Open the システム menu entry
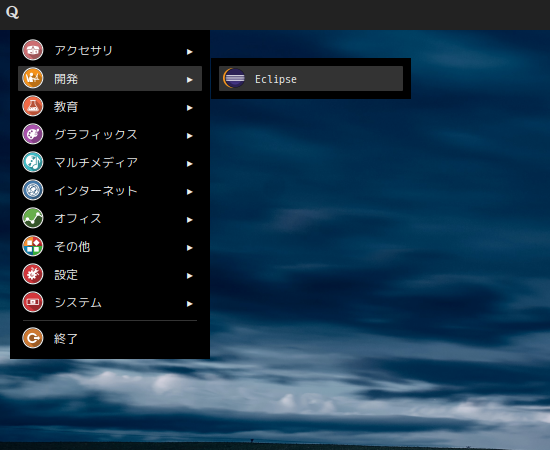Image resolution: width=550 pixels, height=450 pixels. click(110, 303)
